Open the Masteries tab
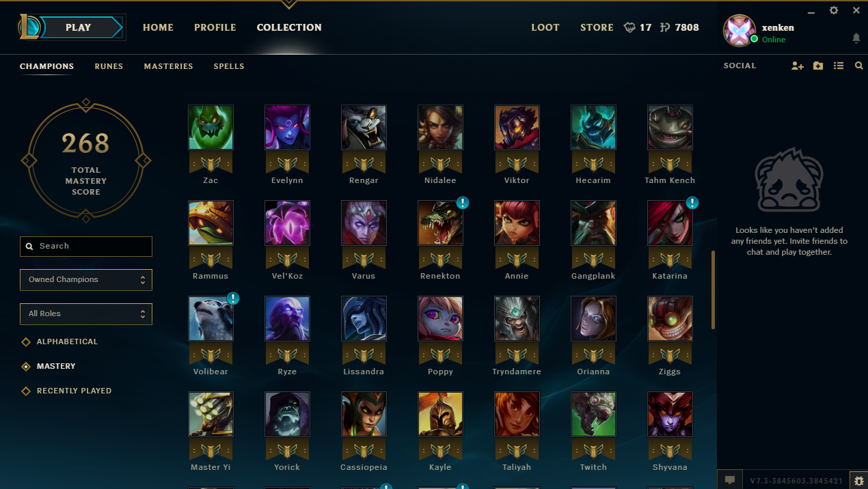This screenshot has width=868, height=489. coord(168,66)
